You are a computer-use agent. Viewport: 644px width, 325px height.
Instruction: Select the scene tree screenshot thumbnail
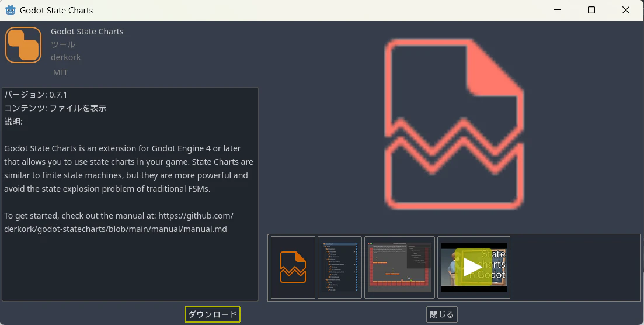pyautogui.click(x=340, y=267)
